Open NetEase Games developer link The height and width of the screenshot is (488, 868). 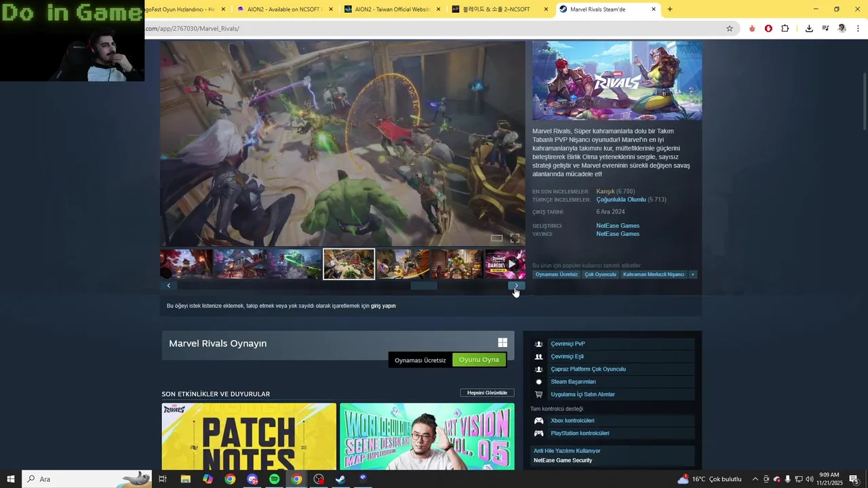coord(618,226)
